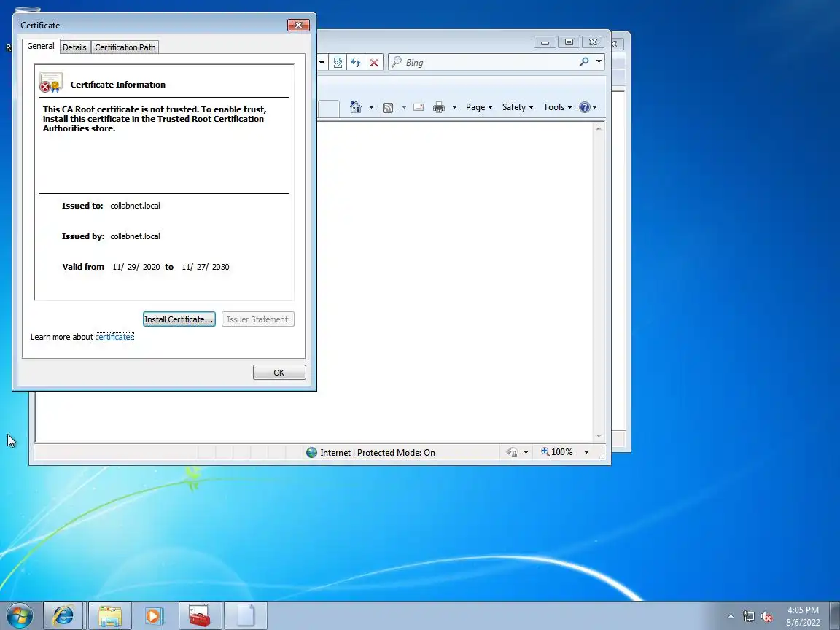
Task: Expand the Feeds dropdown arrow
Action: coord(404,107)
